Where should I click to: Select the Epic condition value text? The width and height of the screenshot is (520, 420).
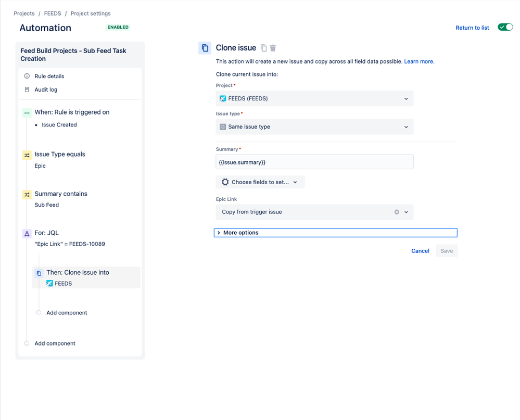click(x=40, y=166)
